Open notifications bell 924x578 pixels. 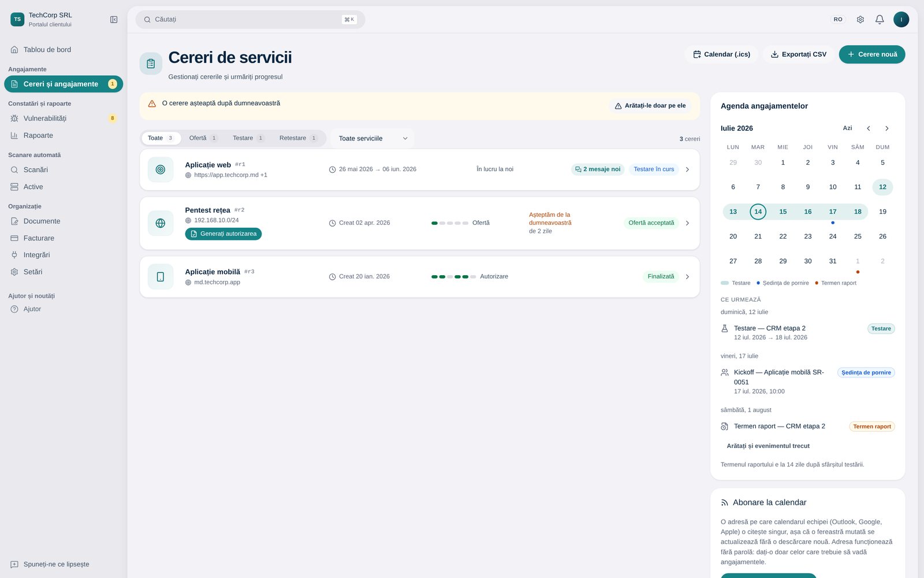[x=880, y=20]
